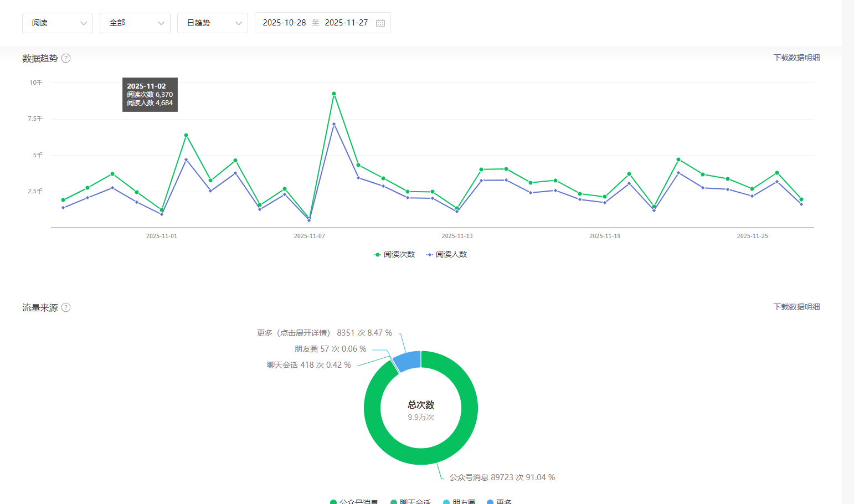
Task: Expand the 日趋势 trend type dropdown
Action: [x=213, y=23]
